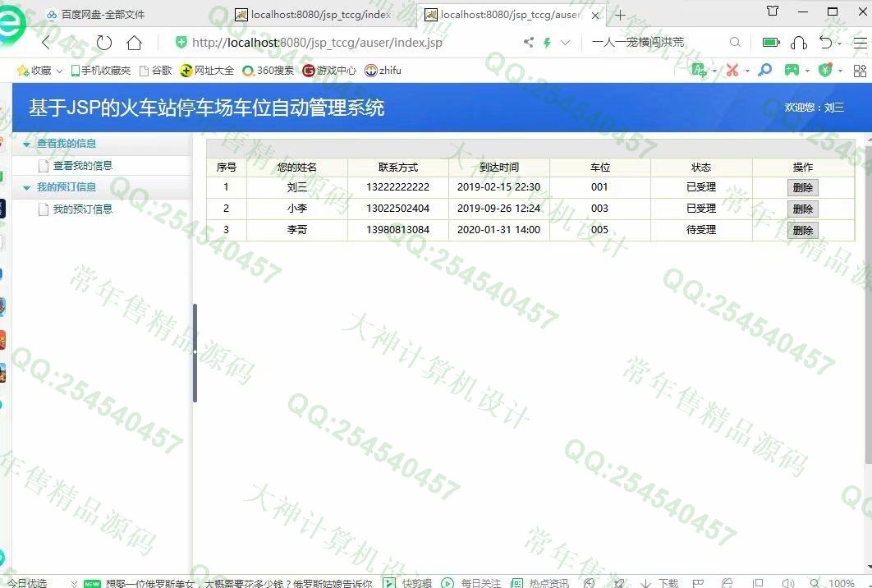Click the green yen shield wallet icon
This screenshot has height=588, width=872.
825,70
